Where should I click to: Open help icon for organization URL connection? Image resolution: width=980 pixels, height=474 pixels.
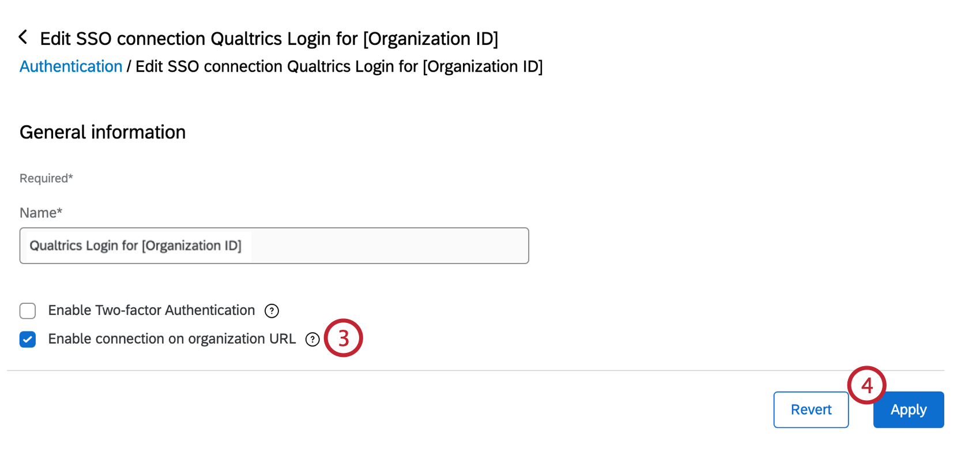pos(312,340)
